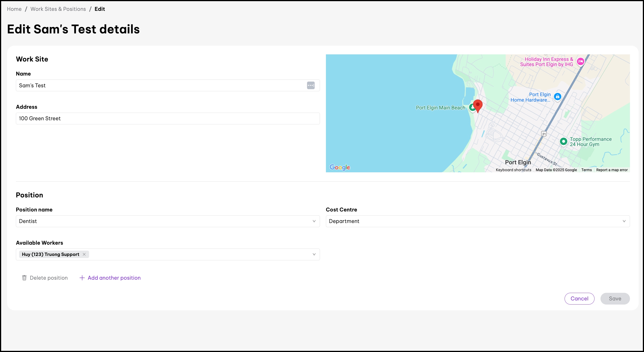644x352 pixels.
Task: Click the Holiday Inn Express hotel marker
Action: (x=580, y=61)
